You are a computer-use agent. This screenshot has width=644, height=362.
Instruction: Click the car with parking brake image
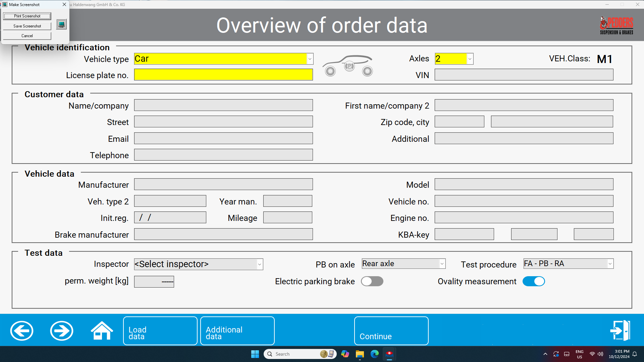(348, 66)
